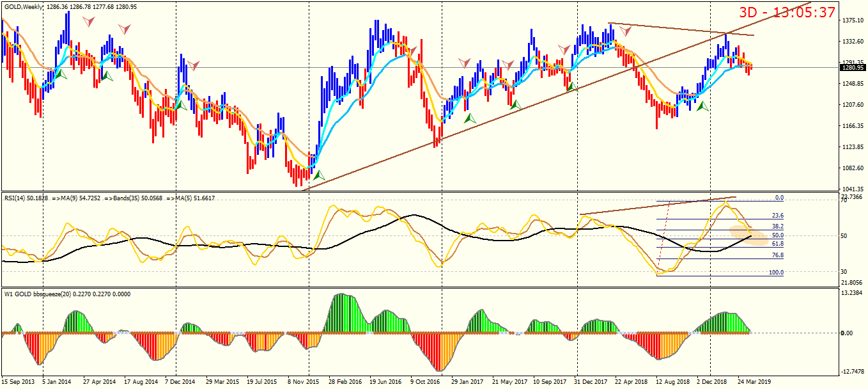The width and height of the screenshot is (868, 389).
Task: Click the 21 May 2017 date label
Action: click(x=509, y=381)
